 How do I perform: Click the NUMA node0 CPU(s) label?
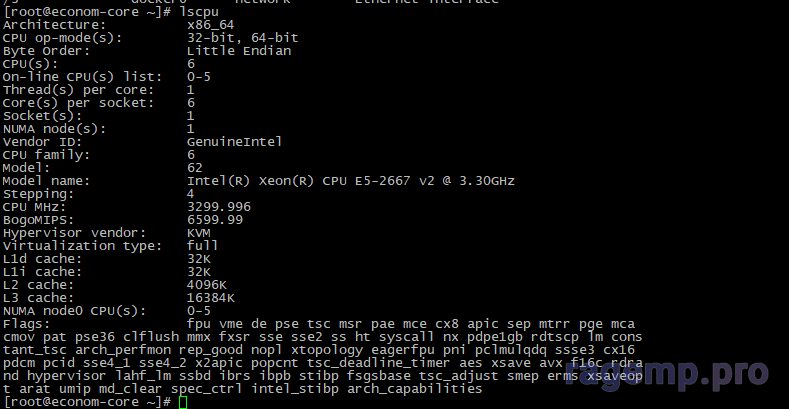coord(74,311)
